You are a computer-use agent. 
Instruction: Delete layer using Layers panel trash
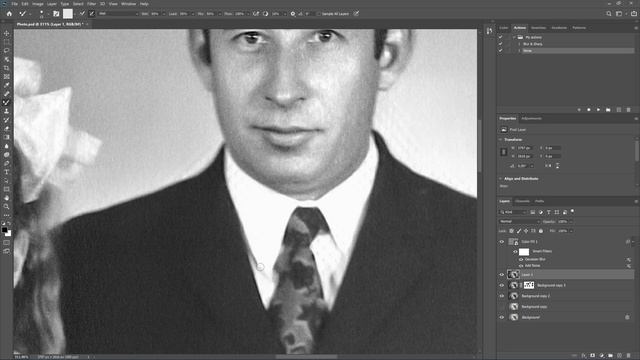click(629, 356)
